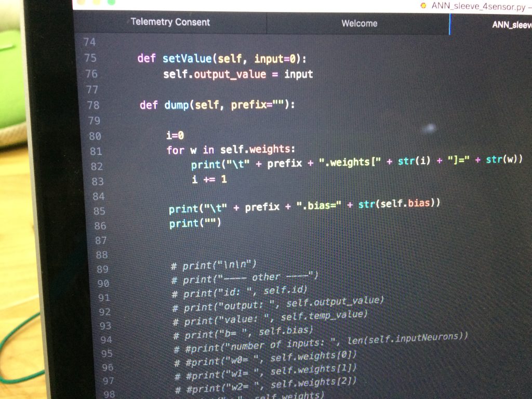The height and width of the screenshot is (399, 532).
Task: Click gutter line number 95
Action: click(107, 353)
